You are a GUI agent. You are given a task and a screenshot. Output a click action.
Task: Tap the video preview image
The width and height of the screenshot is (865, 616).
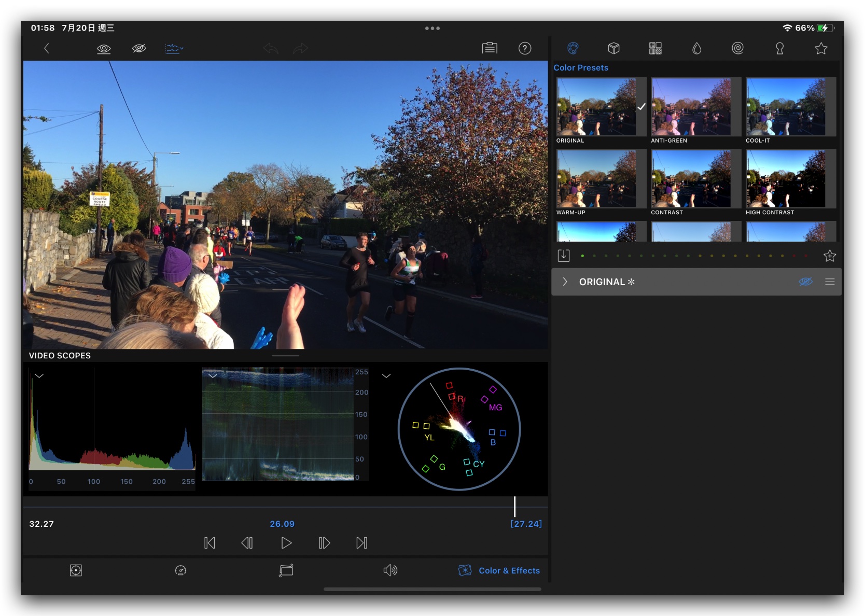click(x=285, y=205)
